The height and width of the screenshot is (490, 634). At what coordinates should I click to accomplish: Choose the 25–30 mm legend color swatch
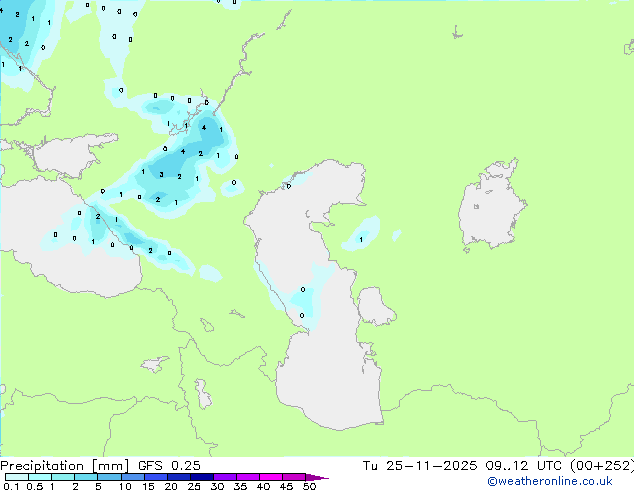[x=201, y=477]
